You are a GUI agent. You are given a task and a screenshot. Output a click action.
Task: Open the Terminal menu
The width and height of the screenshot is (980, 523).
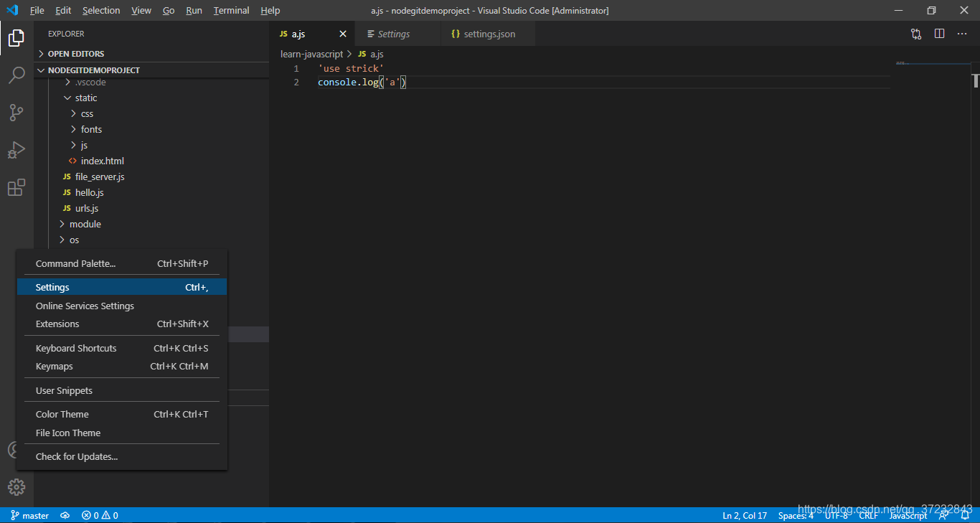click(x=231, y=10)
